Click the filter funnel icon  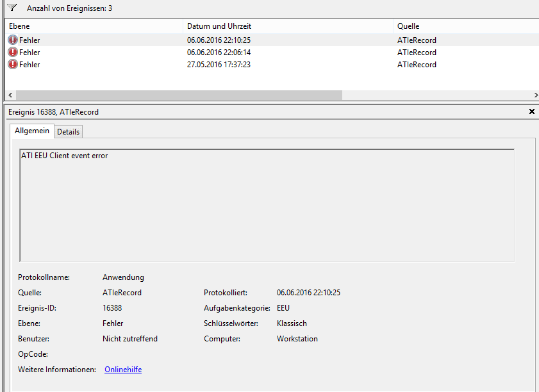tap(12, 8)
